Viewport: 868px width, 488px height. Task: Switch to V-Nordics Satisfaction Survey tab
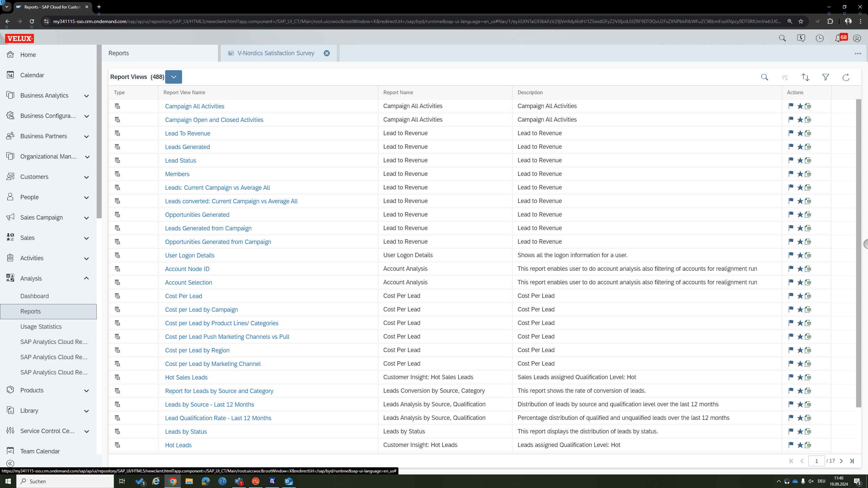point(276,53)
